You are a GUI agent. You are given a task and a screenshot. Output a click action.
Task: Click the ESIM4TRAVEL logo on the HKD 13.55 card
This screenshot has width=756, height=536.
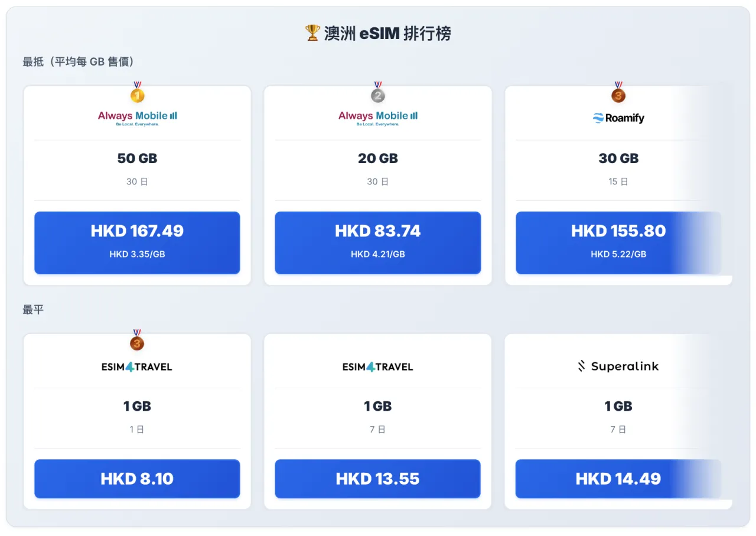378,366
